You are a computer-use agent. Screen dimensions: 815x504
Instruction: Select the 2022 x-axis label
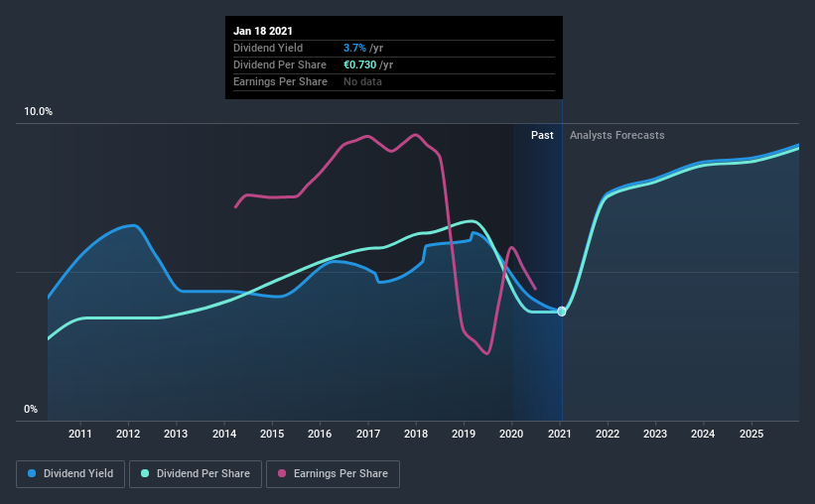pyautogui.click(x=608, y=434)
